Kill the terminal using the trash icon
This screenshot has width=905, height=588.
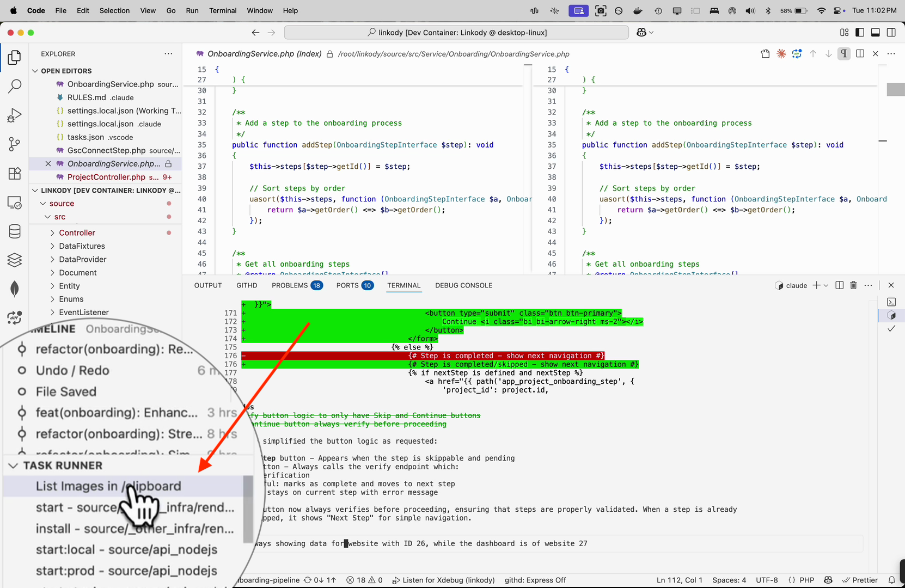pyautogui.click(x=853, y=285)
